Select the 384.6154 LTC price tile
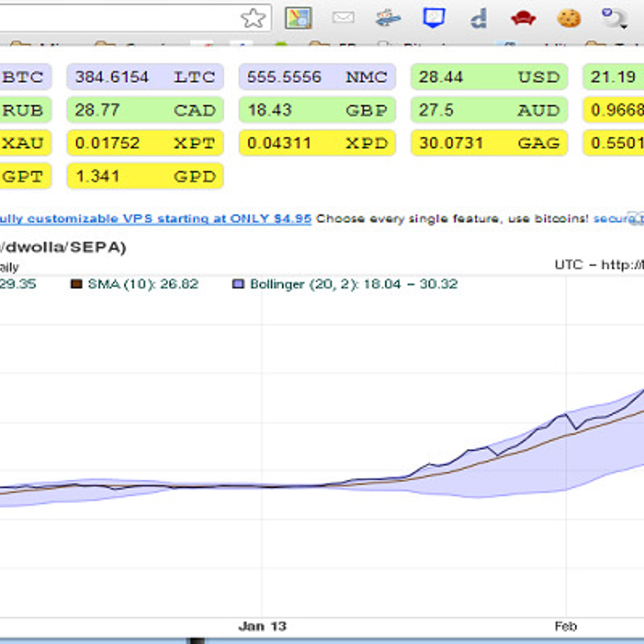The height and width of the screenshot is (644, 644). click(145, 77)
